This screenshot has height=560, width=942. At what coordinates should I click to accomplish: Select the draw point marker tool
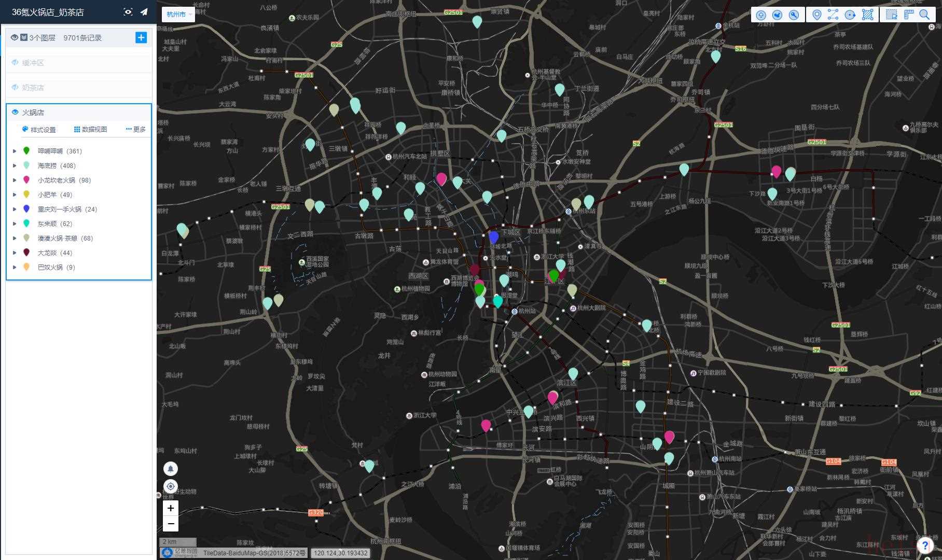click(816, 15)
